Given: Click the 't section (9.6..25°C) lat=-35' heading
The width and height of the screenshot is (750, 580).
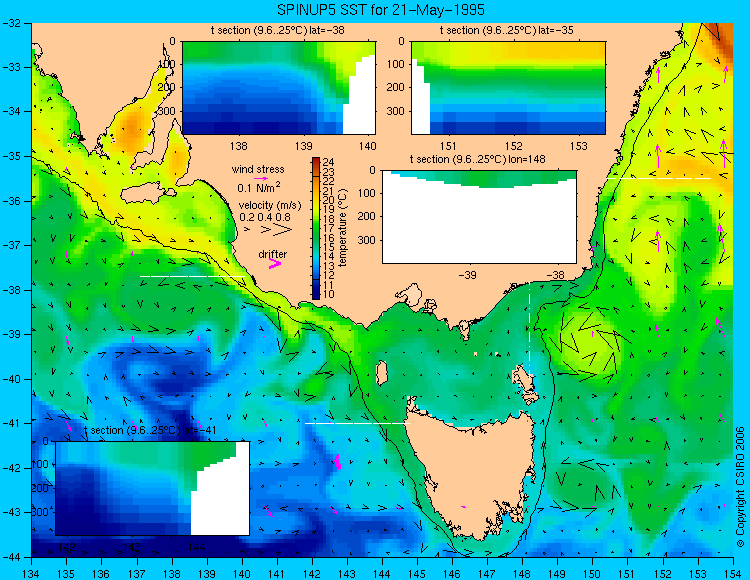Looking at the screenshot, I should pyautogui.click(x=507, y=31).
